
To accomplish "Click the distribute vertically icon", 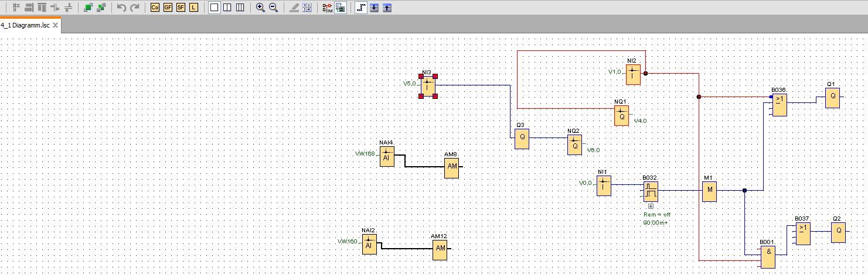I will click(68, 8).
